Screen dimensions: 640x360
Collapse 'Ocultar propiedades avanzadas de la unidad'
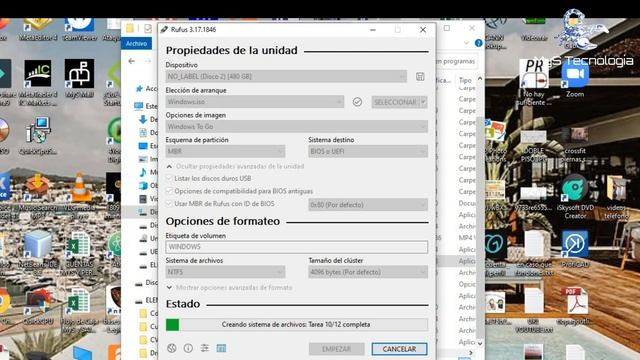235,166
